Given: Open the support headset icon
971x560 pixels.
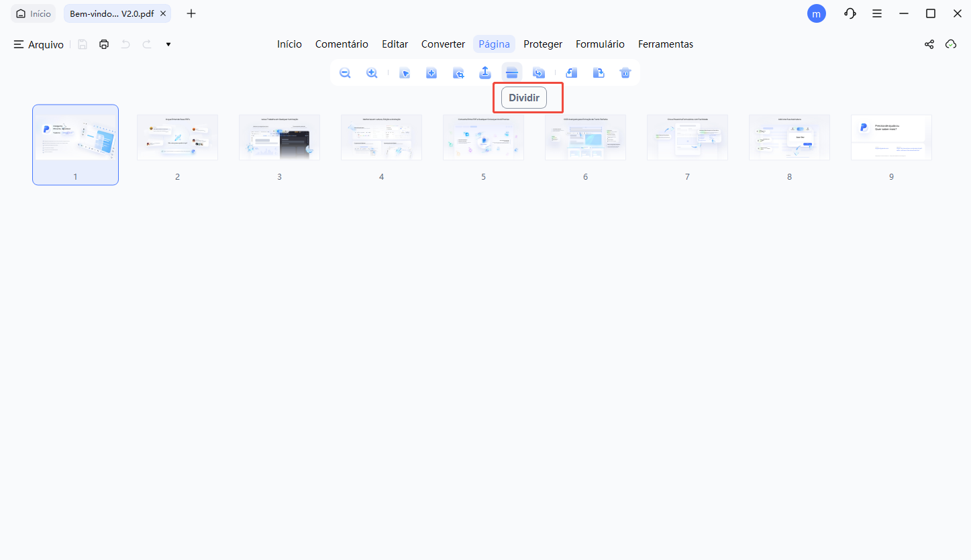Looking at the screenshot, I should 850,13.
